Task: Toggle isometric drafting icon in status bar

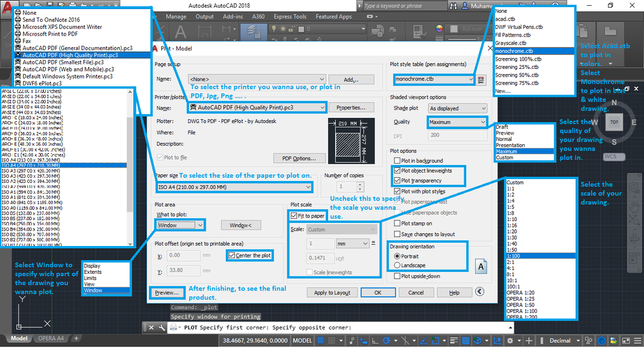Action: tap(405, 341)
